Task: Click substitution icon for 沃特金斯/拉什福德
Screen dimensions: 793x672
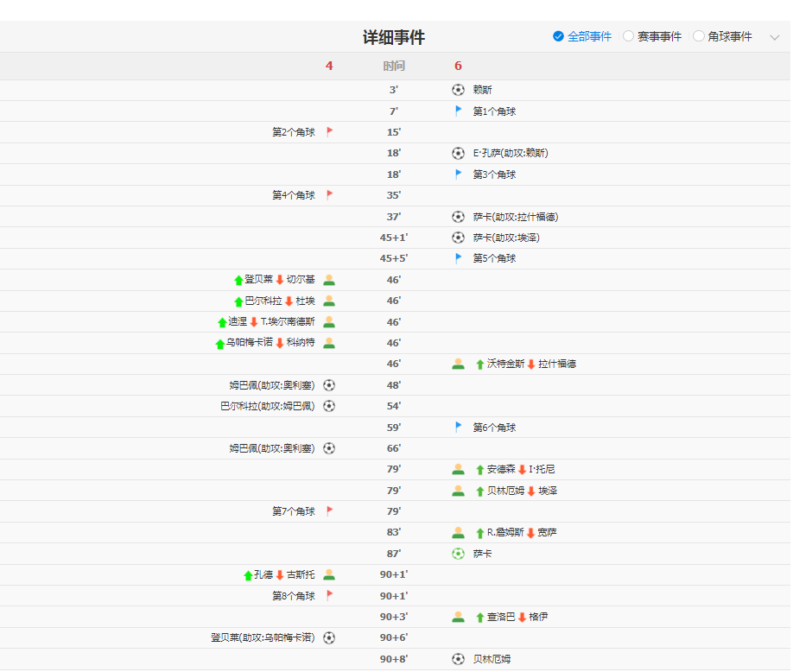Action: click(458, 364)
